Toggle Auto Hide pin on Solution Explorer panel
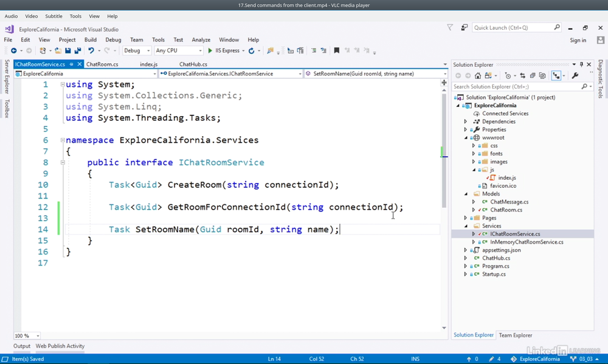Image resolution: width=608 pixels, height=364 pixels. pyautogui.click(x=581, y=64)
